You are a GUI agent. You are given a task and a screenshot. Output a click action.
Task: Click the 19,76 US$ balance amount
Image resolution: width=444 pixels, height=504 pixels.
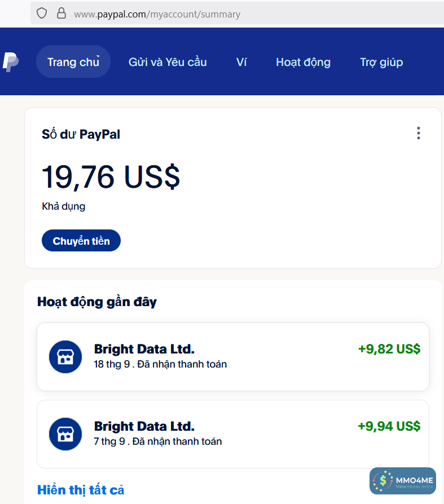tap(111, 177)
